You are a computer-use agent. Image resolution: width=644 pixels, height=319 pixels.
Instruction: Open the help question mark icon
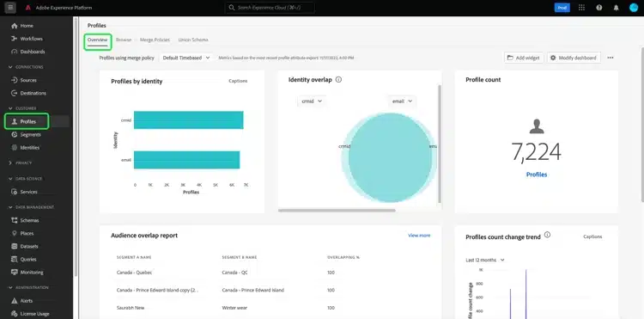point(599,8)
